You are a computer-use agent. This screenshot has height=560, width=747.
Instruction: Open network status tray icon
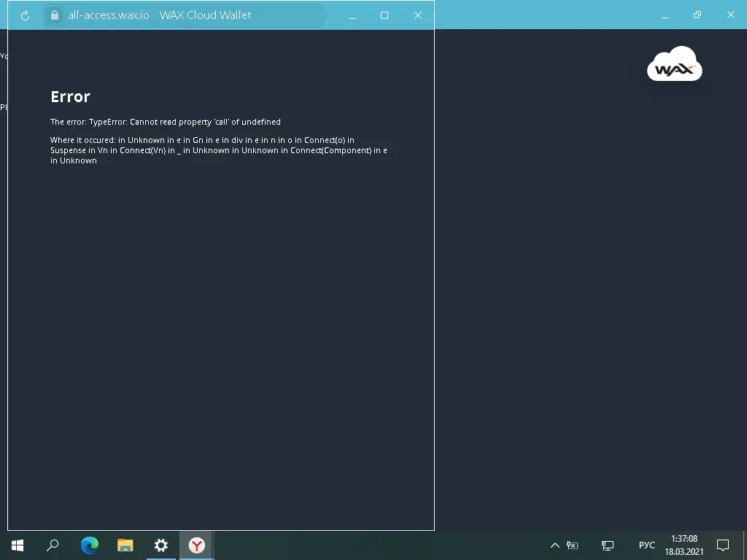coord(608,545)
